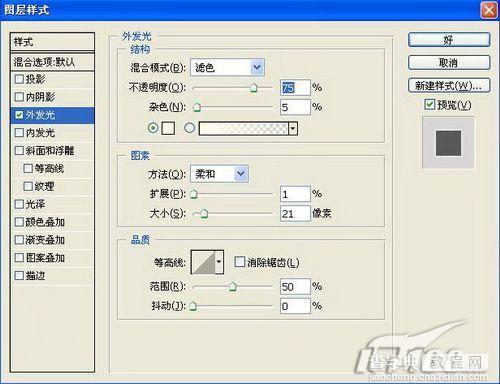Click the glow color swatch square

[168, 128]
